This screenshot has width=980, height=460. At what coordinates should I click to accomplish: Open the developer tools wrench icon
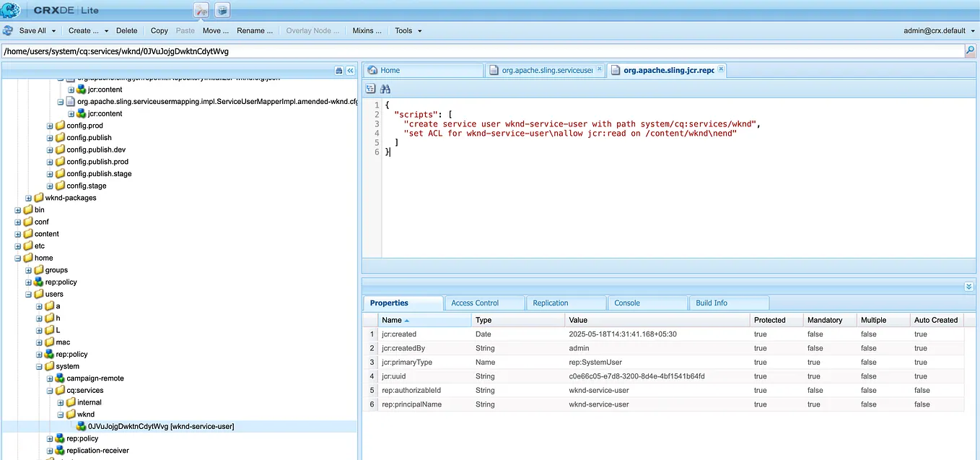(202, 10)
